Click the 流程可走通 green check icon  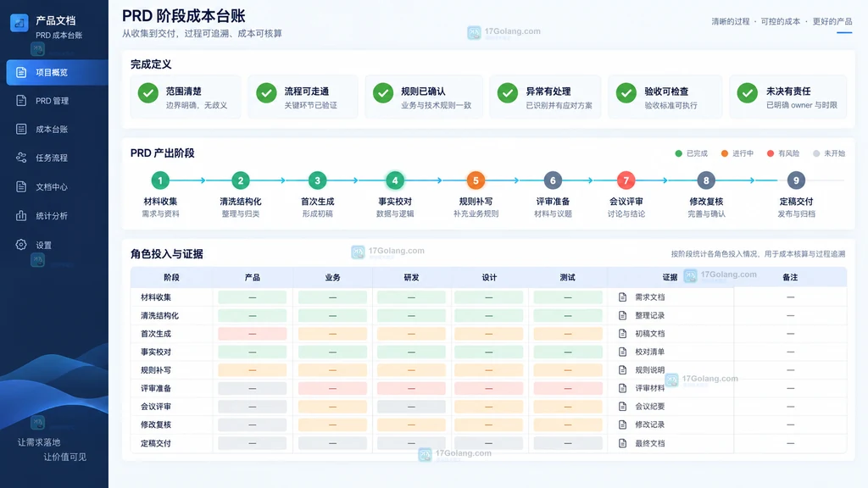coord(266,93)
